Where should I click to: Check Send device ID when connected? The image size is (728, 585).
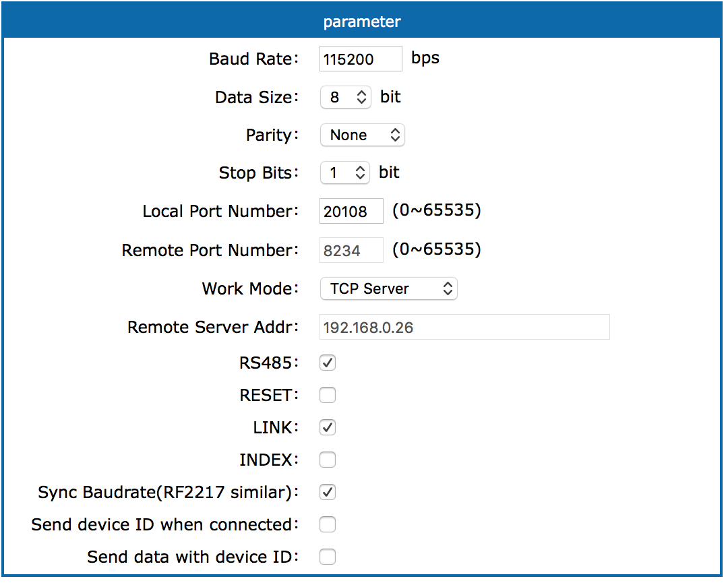(x=328, y=524)
